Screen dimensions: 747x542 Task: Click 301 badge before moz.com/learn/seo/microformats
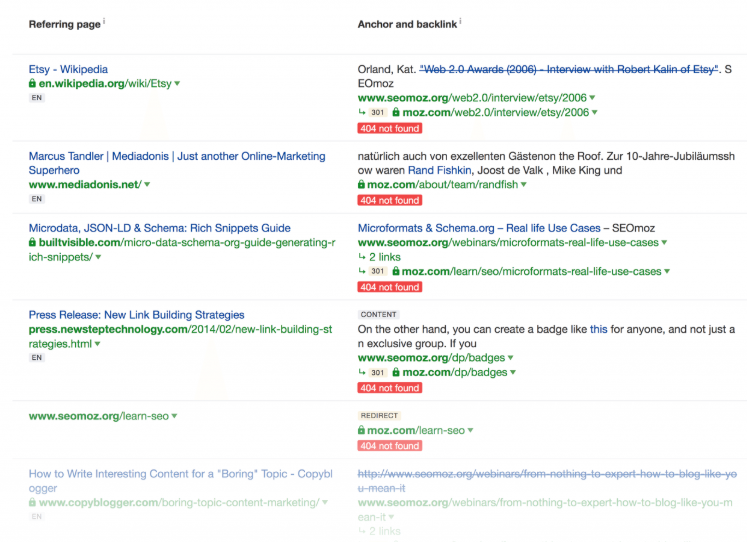point(378,271)
